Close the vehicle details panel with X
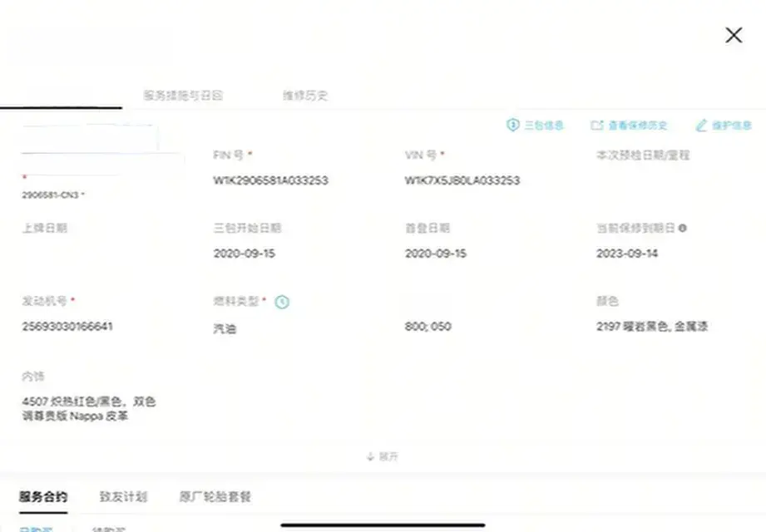 [x=733, y=35]
